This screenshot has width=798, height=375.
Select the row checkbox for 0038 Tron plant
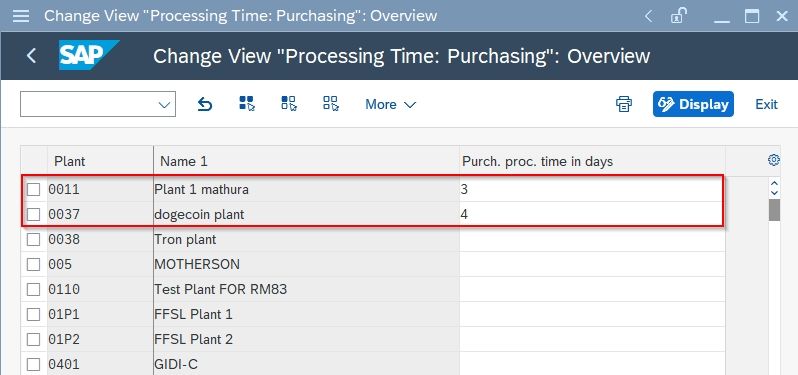click(x=34, y=240)
